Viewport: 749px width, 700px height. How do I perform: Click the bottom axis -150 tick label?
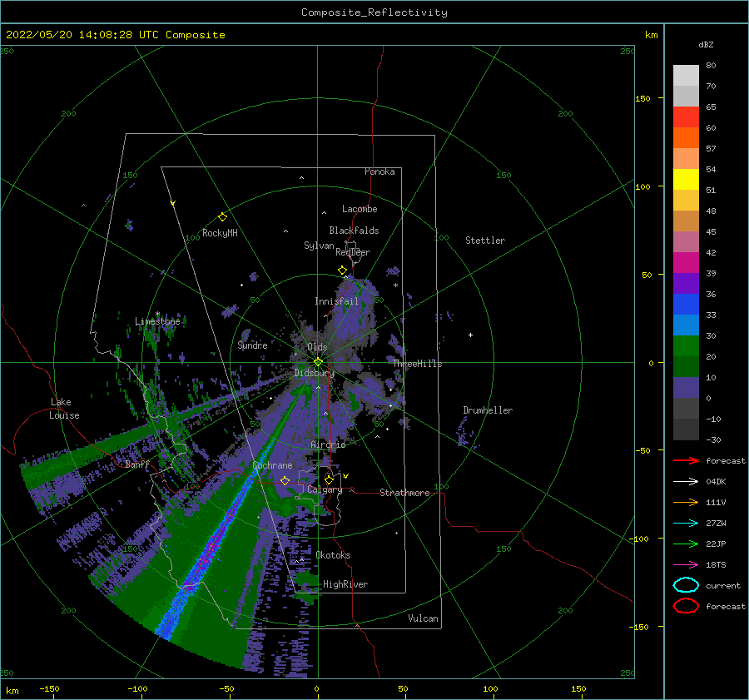pos(49,688)
